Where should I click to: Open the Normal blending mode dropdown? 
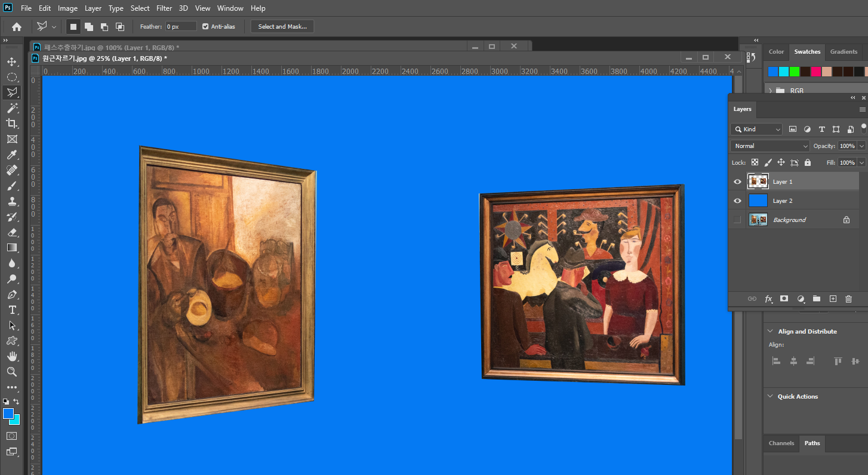tap(769, 146)
